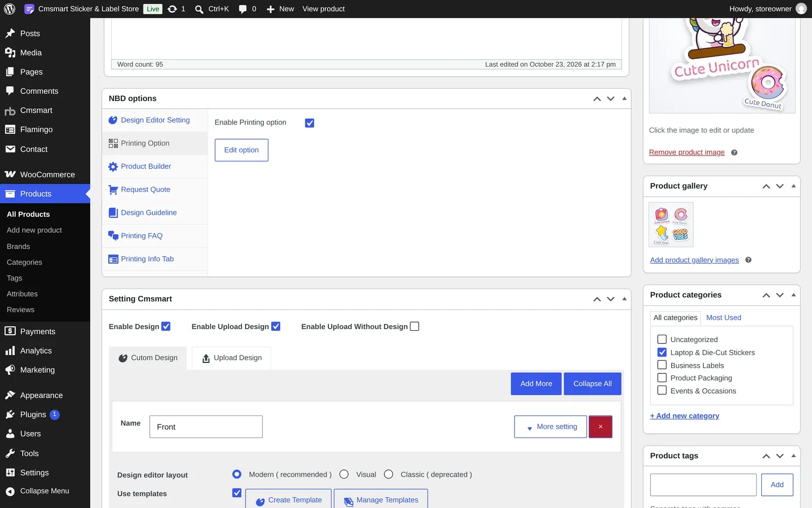This screenshot has height=508, width=812.
Task: Click the Name field containing Front
Action: 206,427
